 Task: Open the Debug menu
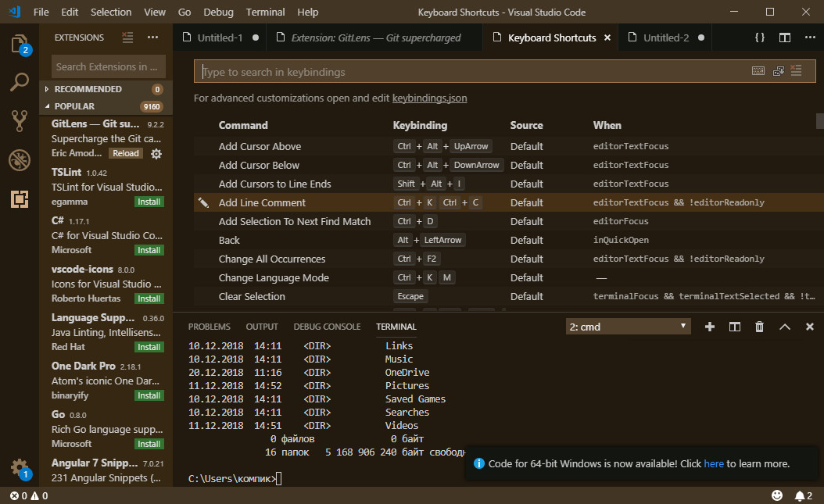click(218, 12)
